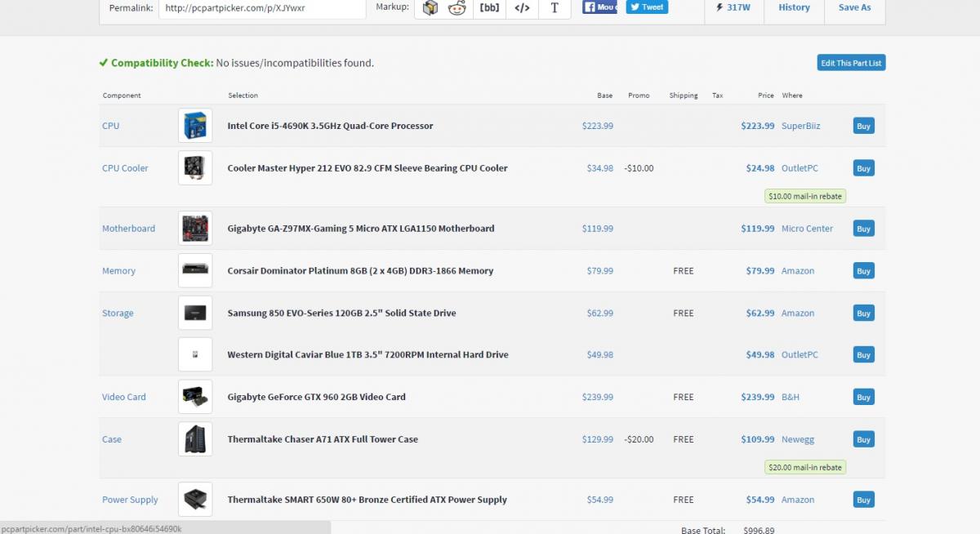The height and width of the screenshot is (534, 980).
Task: Open Gigabyte GA-Z97MX-Gaming 5 motherboard details
Action: tap(361, 229)
